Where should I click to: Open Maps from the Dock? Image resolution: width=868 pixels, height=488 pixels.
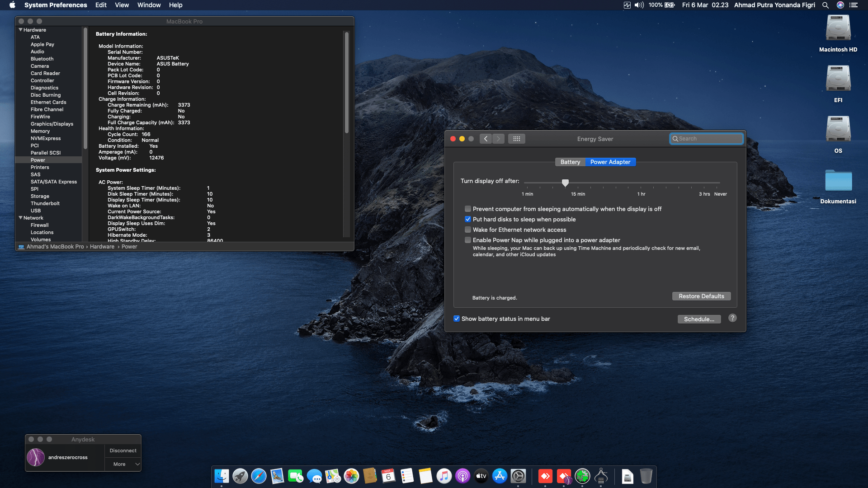coord(333,476)
